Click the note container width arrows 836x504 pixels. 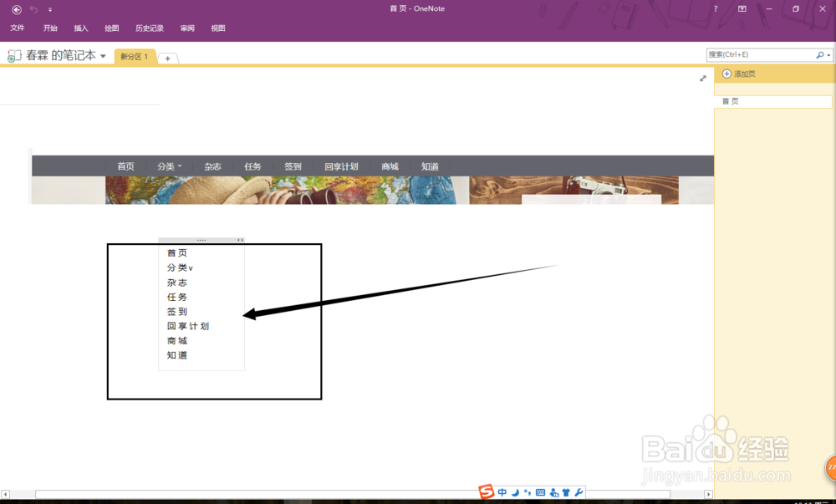coord(240,240)
